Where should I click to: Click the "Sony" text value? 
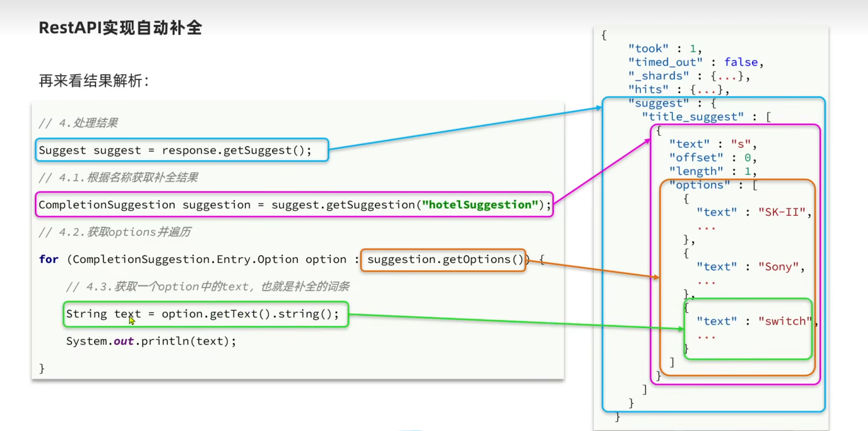click(x=778, y=267)
